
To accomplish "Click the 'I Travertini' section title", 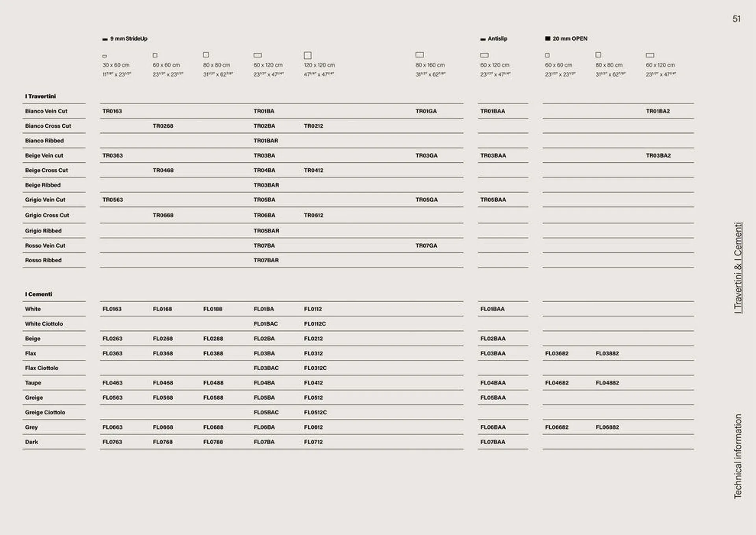I will [x=41, y=96].
